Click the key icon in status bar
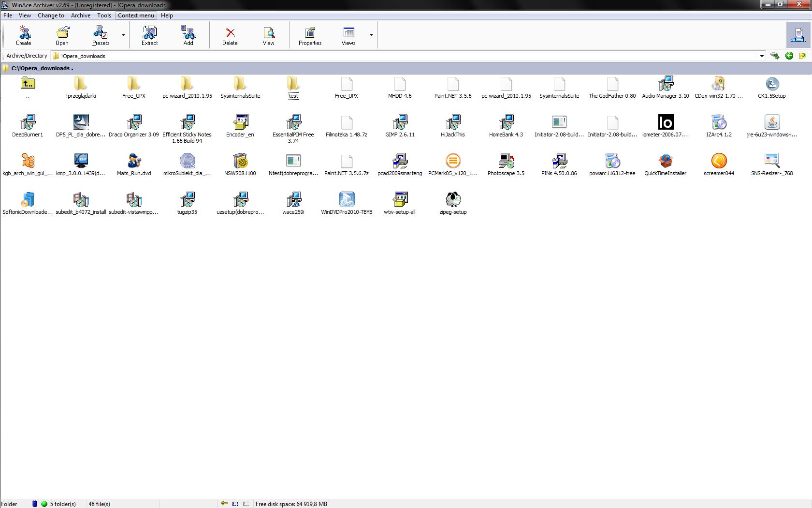This screenshot has height=508, width=812. (225, 504)
